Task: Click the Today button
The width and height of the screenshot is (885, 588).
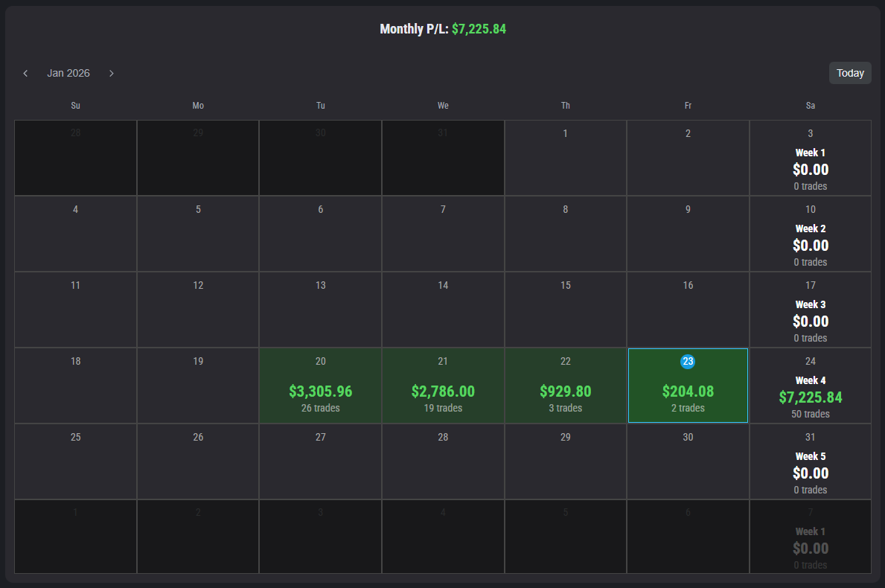Action: click(850, 73)
